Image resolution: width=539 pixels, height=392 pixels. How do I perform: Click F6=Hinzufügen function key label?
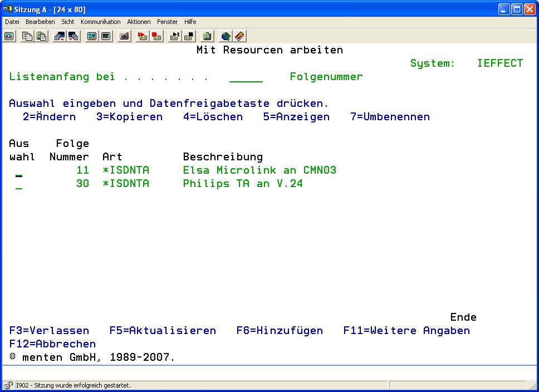(x=280, y=331)
